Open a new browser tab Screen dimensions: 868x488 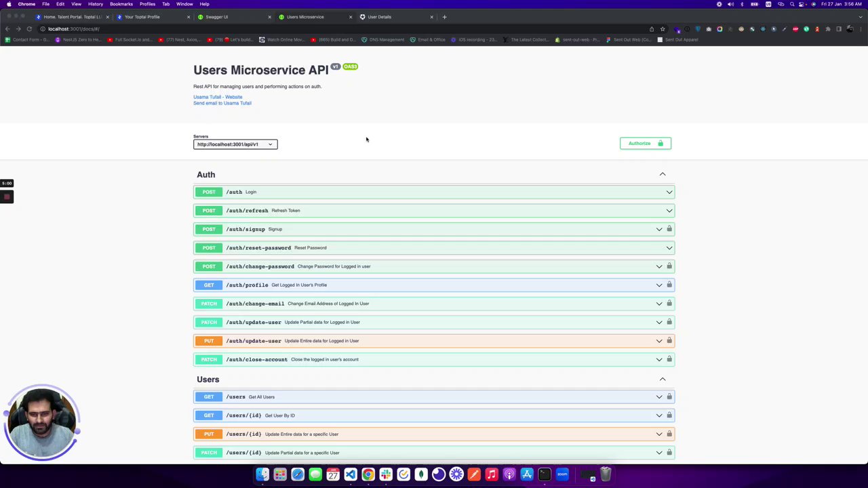click(x=444, y=17)
